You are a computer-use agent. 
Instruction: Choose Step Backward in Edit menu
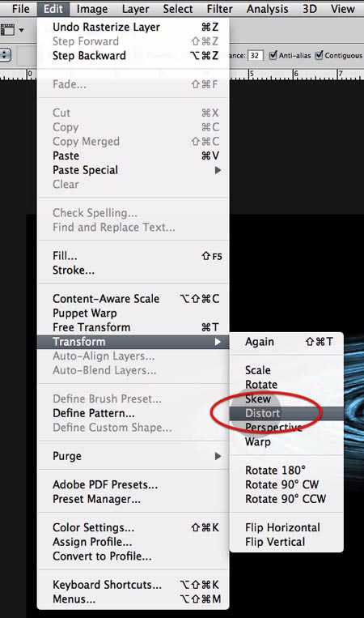tap(133, 56)
